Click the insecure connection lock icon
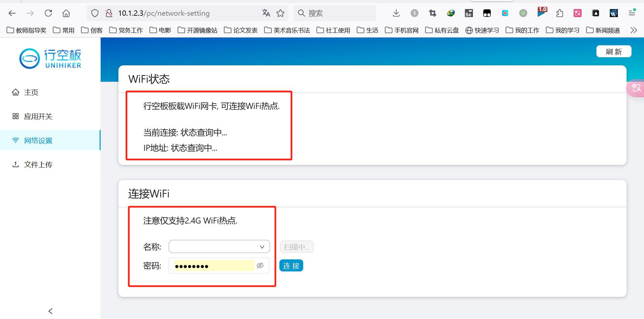 click(x=109, y=13)
